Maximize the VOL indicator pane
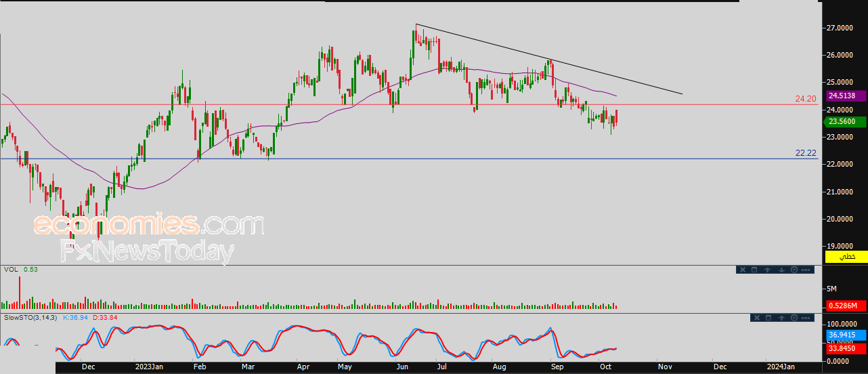Image resolution: width=868 pixels, height=374 pixels. pos(754,270)
